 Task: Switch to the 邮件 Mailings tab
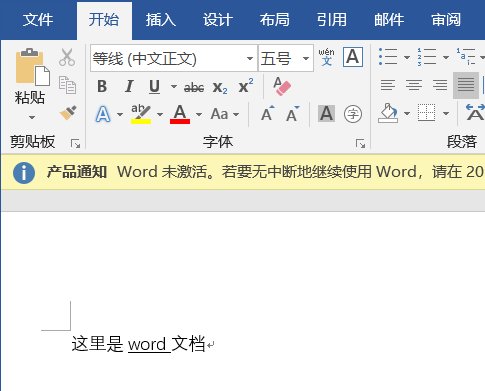389,20
